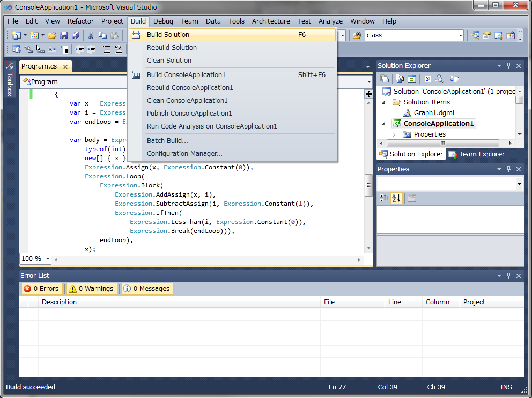
Task: Open the Debug menu
Action: tap(163, 21)
